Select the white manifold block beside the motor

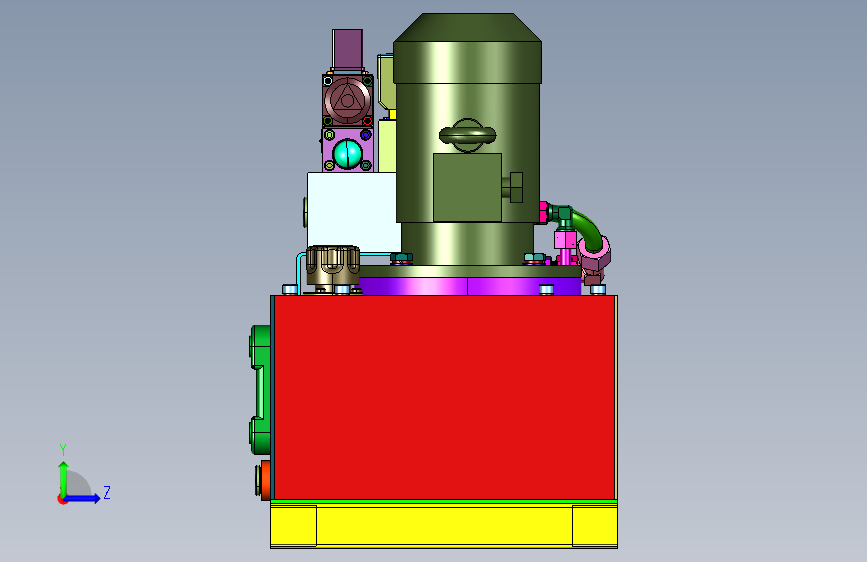(x=353, y=211)
